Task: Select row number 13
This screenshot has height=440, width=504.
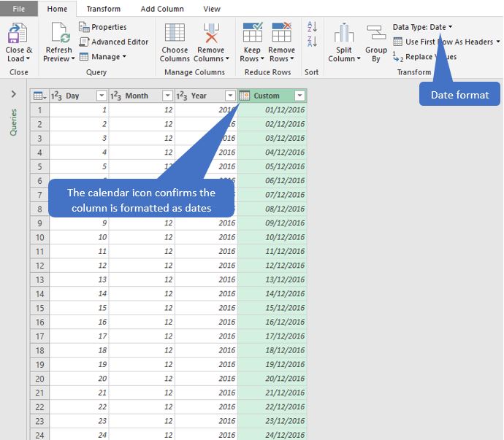Action: (x=39, y=279)
